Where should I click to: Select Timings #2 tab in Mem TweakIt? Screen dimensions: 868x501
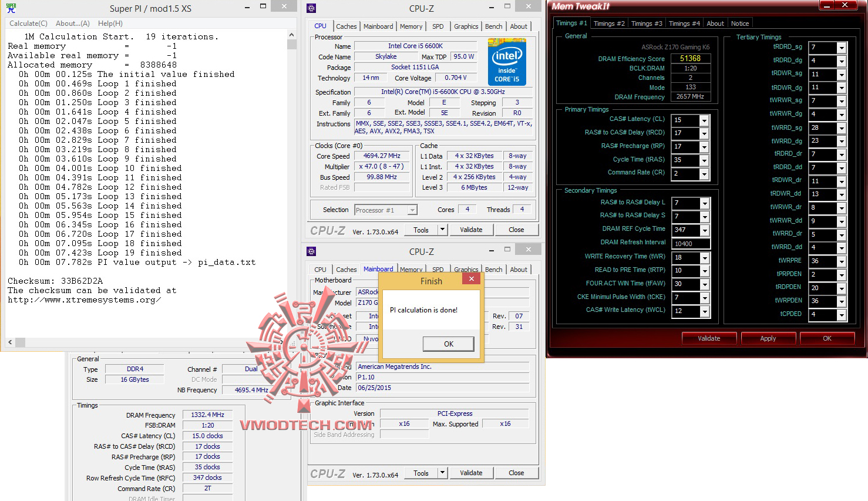coord(609,23)
